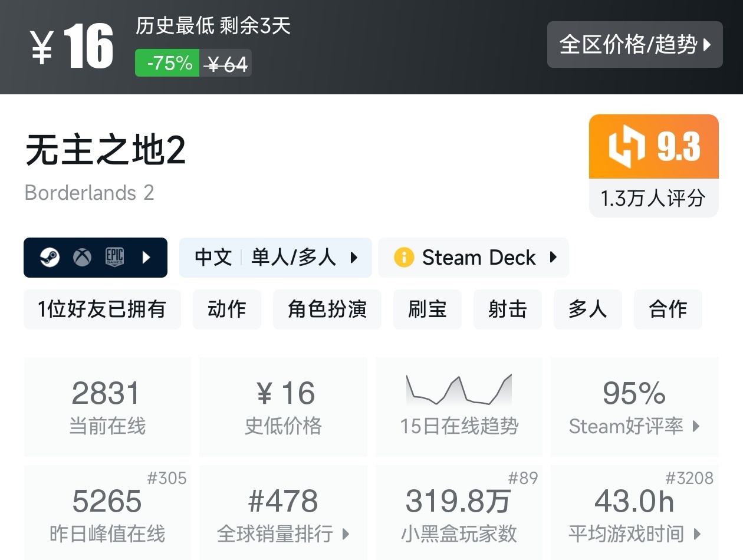Viewport: 743px width, 560px height.
Task: Click the Xbox platform icon
Action: (82, 258)
